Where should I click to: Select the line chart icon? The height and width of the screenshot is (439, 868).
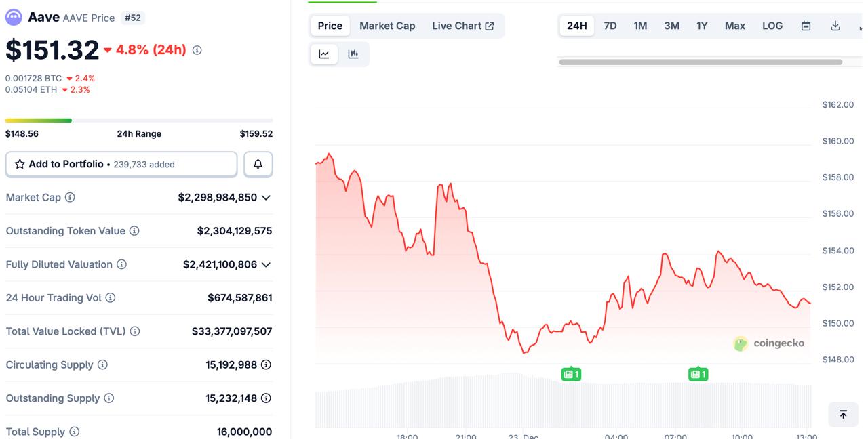click(323, 54)
